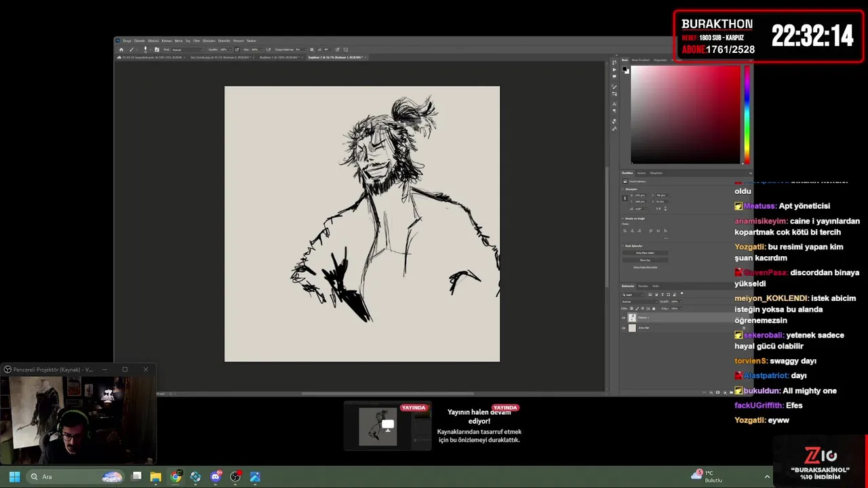Open File Explorer from the taskbar
This screenshot has width=868, height=488.
[156, 476]
